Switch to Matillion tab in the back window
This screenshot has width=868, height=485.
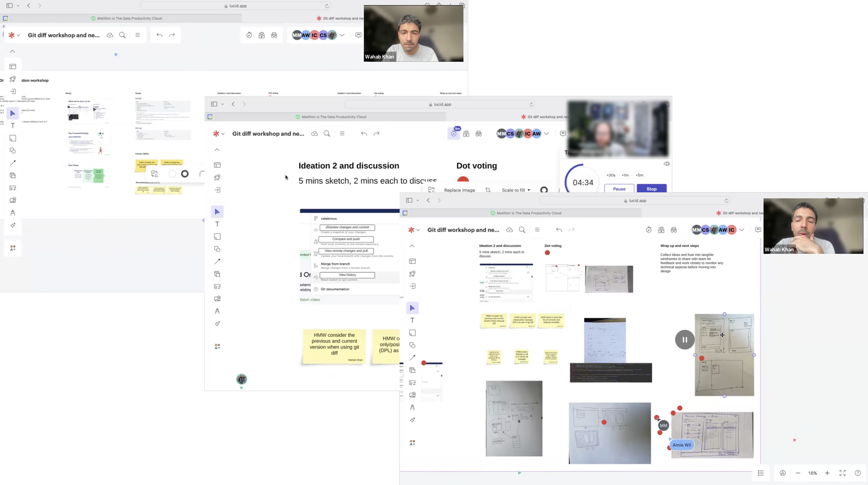[x=126, y=18]
